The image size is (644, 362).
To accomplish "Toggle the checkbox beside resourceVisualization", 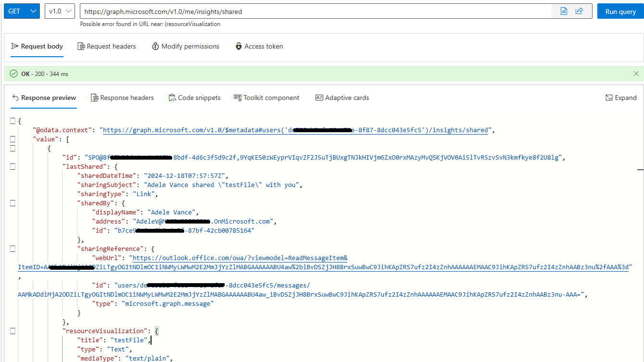I will click(13, 330).
